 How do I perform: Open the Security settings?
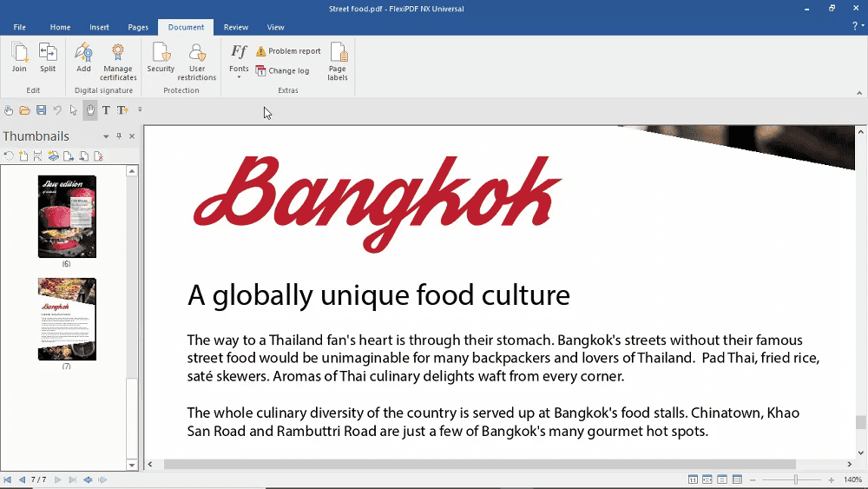point(161,57)
